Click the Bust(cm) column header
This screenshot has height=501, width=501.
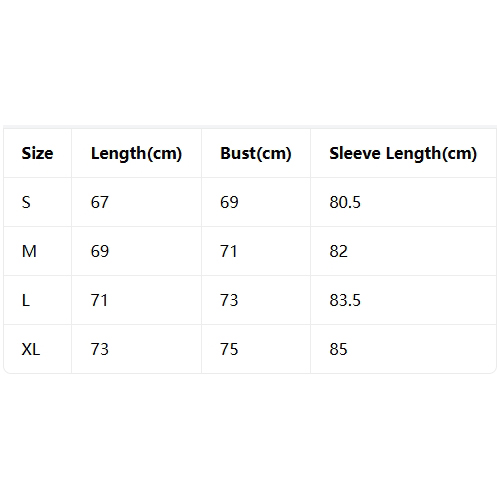(256, 154)
